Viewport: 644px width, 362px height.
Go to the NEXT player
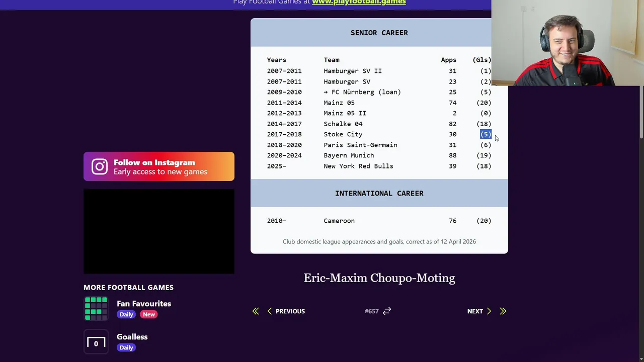[475, 311]
